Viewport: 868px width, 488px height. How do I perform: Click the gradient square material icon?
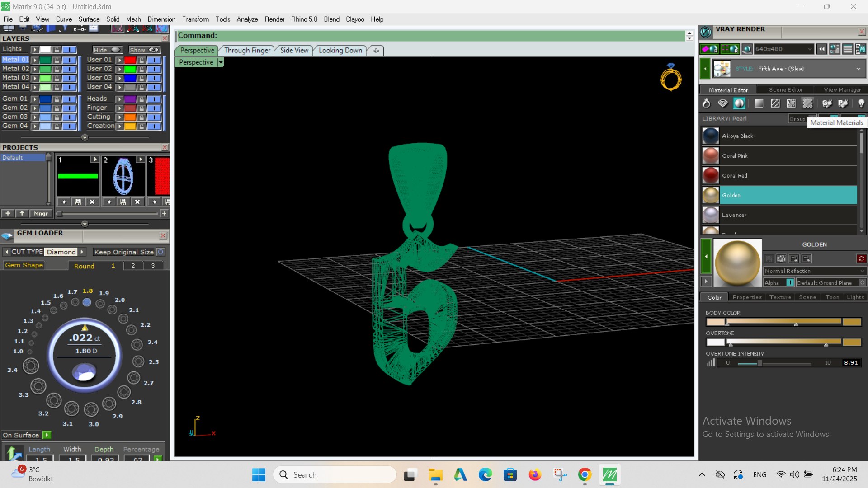759,103
